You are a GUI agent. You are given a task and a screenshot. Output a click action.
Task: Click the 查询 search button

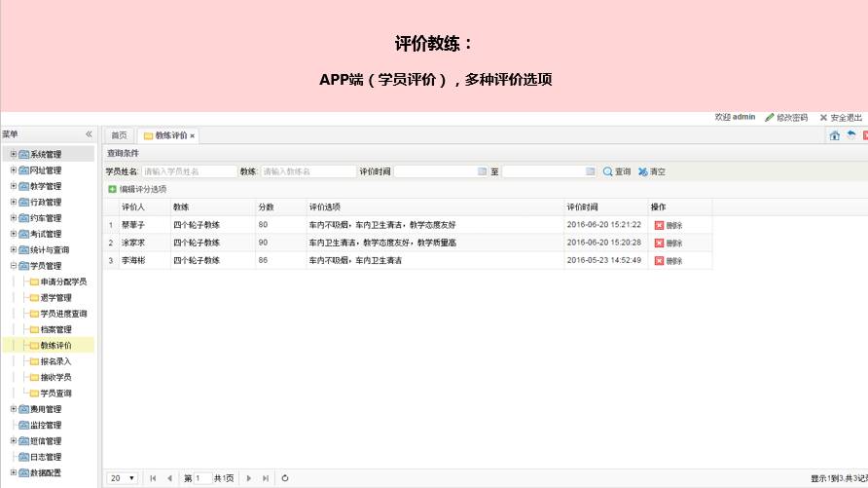pyautogui.click(x=617, y=171)
